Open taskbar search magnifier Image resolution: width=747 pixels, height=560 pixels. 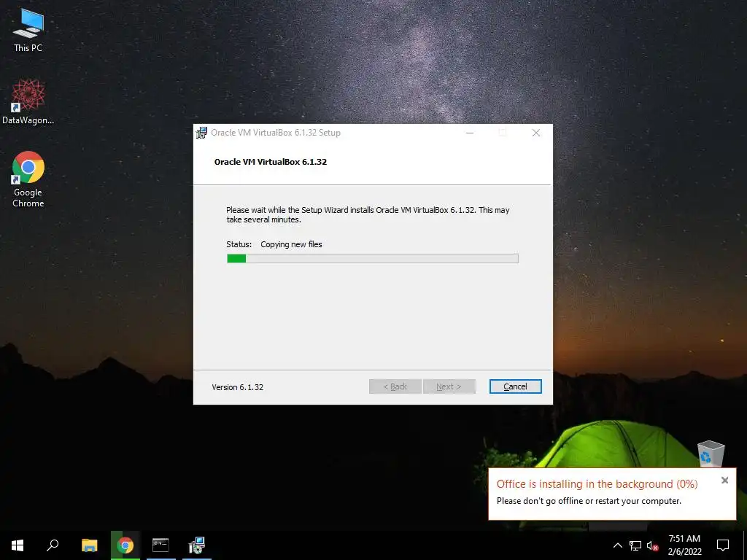tap(53, 545)
